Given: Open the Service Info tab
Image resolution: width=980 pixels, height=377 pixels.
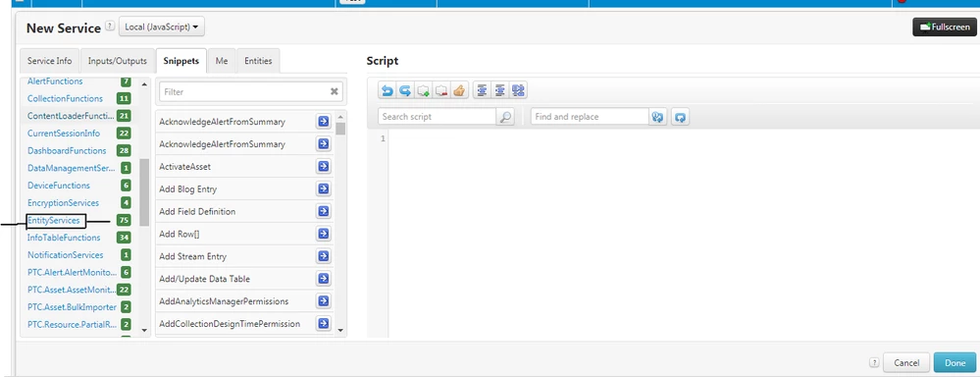Looking at the screenshot, I should 49,61.
